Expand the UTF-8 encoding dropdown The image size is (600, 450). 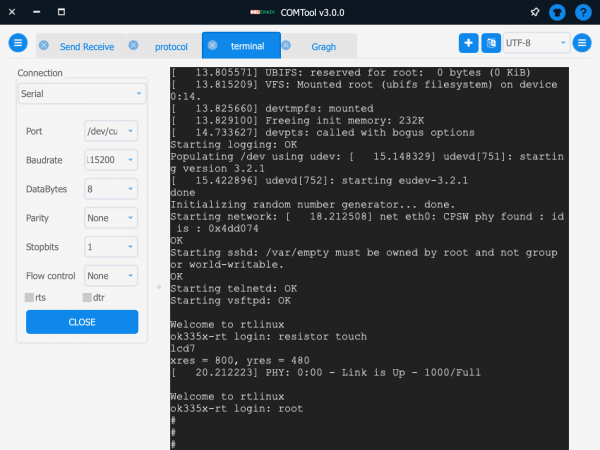(538, 43)
